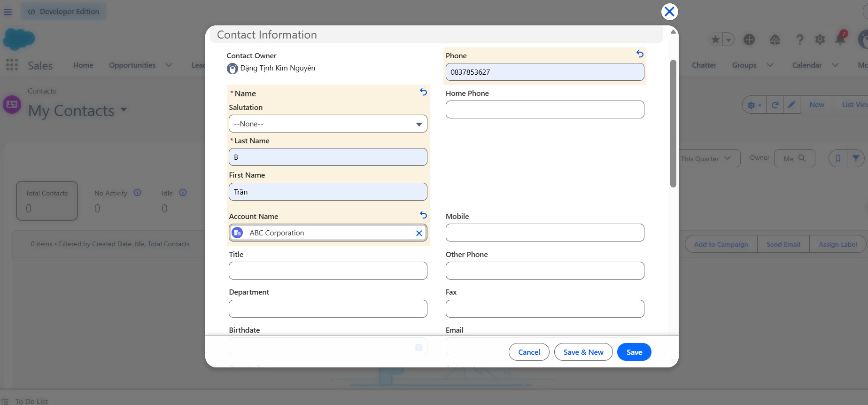868x405 pixels.
Task: Expand the Opportunities tab chevron
Action: 169,65
